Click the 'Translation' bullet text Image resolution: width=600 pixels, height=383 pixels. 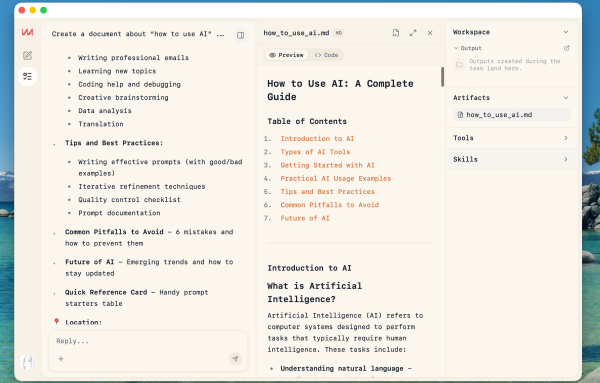pyautogui.click(x=101, y=124)
